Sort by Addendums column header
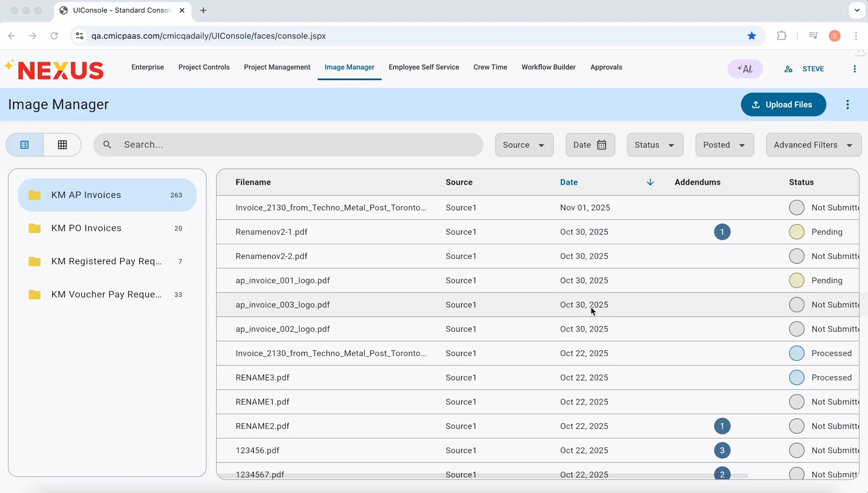868x493 pixels. (x=698, y=182)
